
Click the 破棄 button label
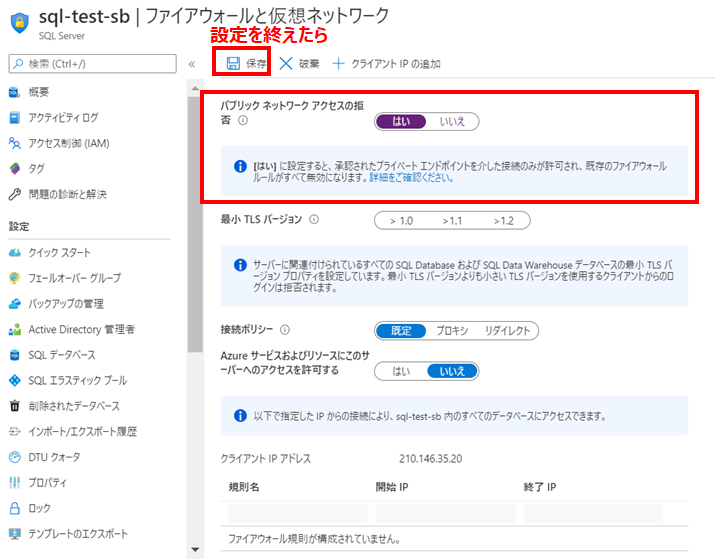[x=309, y=64]
